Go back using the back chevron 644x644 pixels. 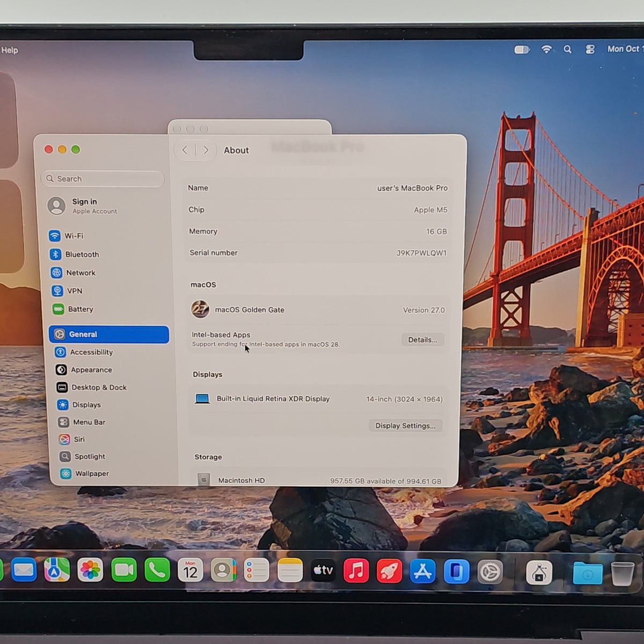click(x=185, y=150)
